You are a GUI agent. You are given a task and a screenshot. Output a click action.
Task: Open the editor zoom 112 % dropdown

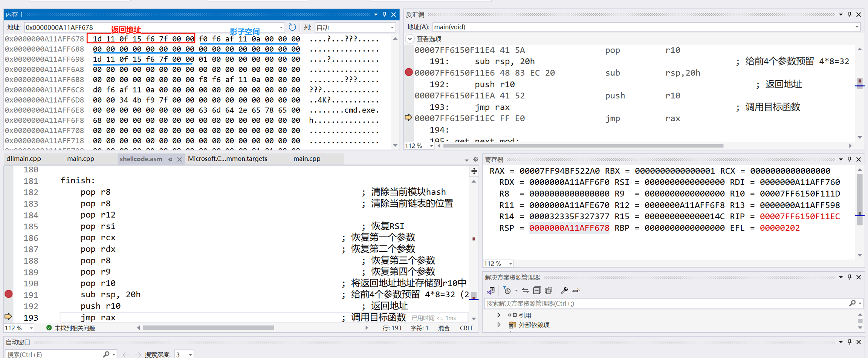tap(31, 328)
